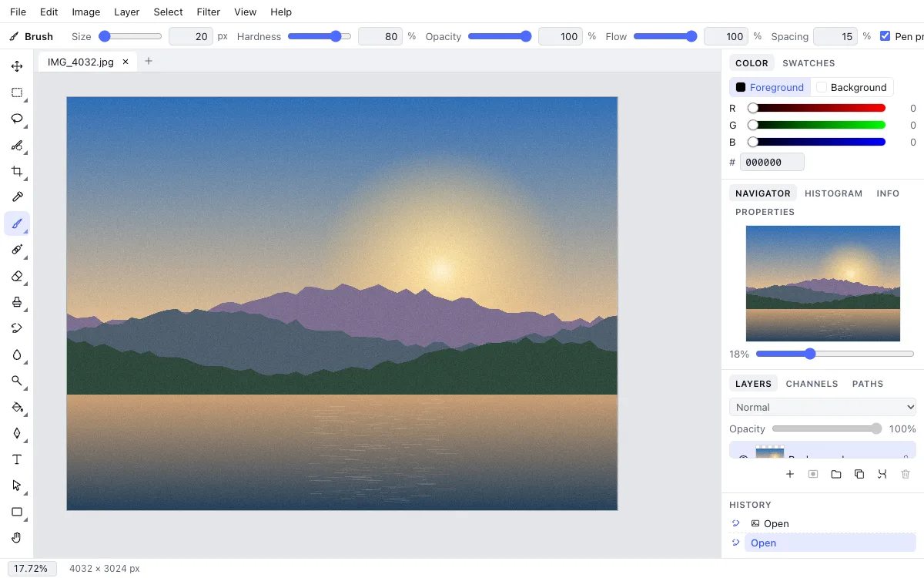Select the Crop tool
Viewport: 924px width, 578px height.
(x=17, y=171)
